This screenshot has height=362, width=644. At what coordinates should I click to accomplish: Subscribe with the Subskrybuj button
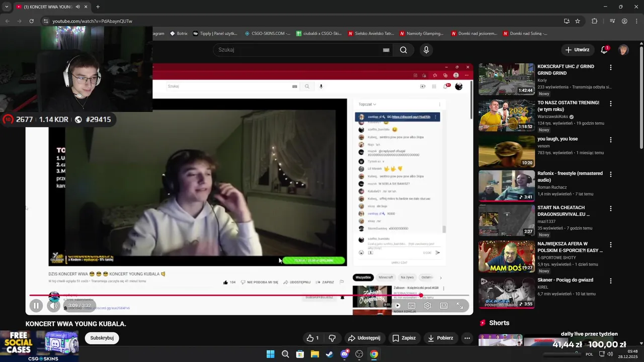click(102, 338)
